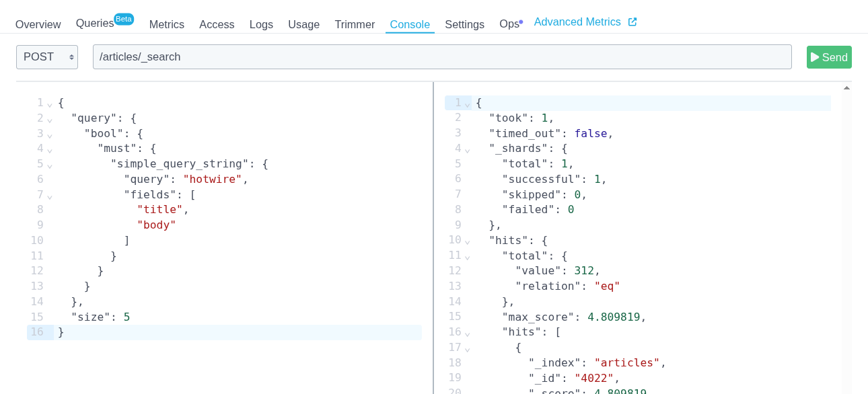Send the request with the Send button
868x394 pixels.
pyautogui.click(x=829, y=57)
